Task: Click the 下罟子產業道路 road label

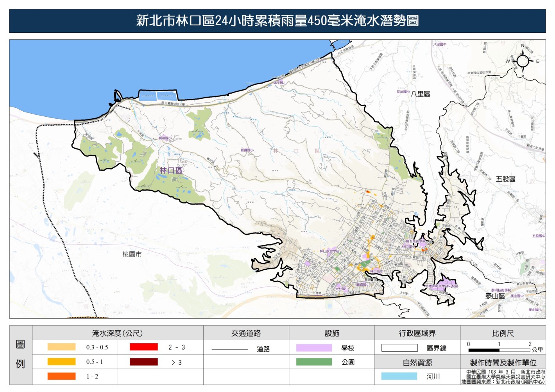Action: (376, 62)
